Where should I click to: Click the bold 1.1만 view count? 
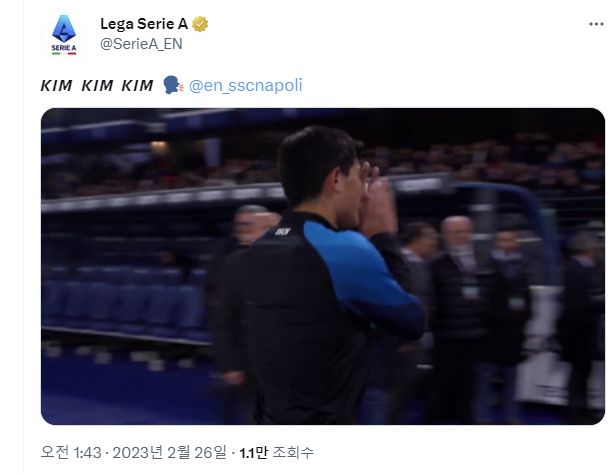(253, 453)
